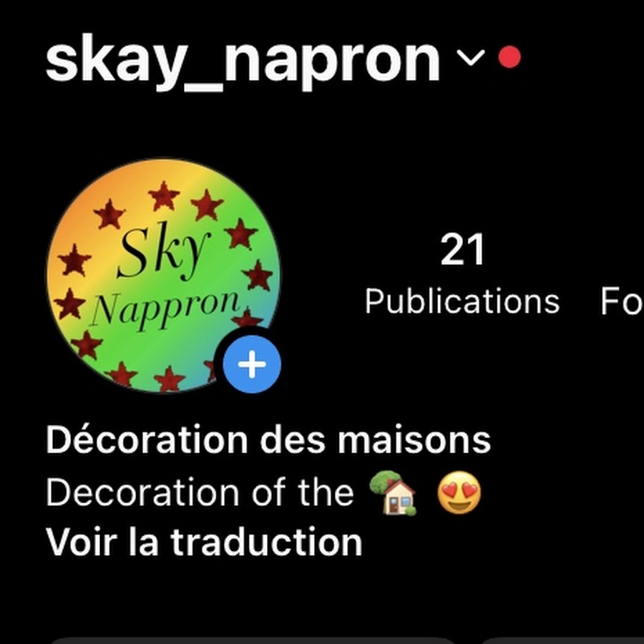Image resolution: width=644 pixels, height=644 pixels.
Task: Select the Décoration des maisons display name
Action: 268,440
